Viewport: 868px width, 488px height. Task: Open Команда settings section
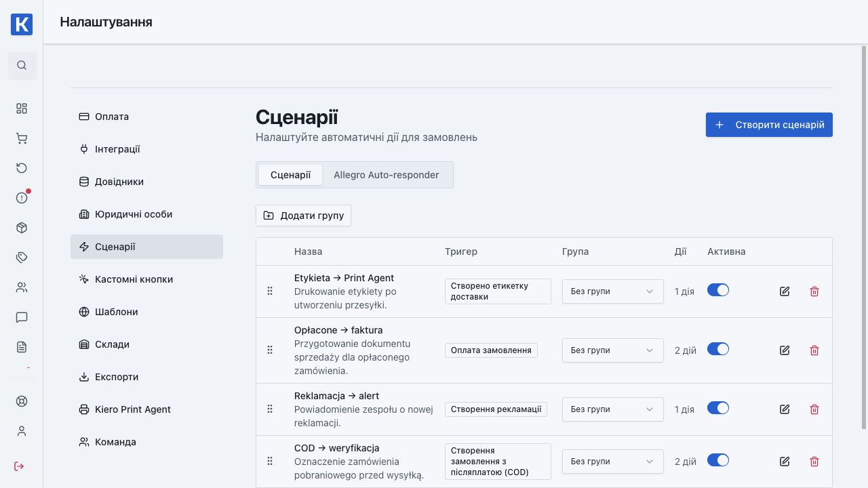(146, 442)
